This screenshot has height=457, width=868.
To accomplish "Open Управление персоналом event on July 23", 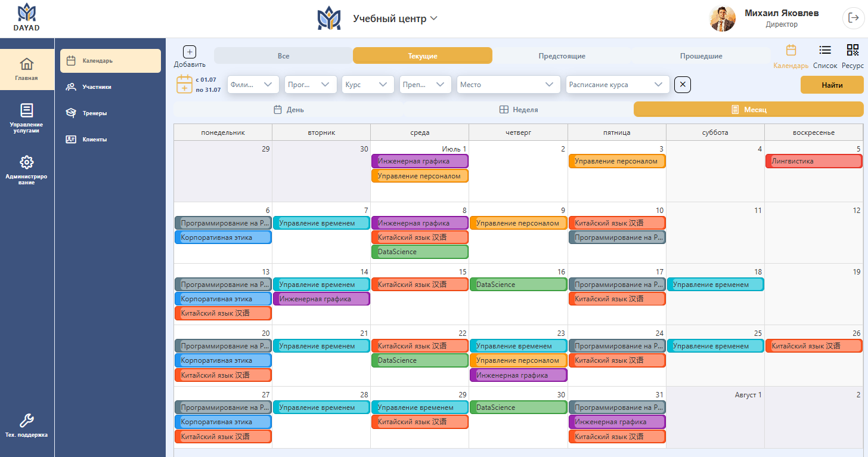I will [x=518, y=360].
